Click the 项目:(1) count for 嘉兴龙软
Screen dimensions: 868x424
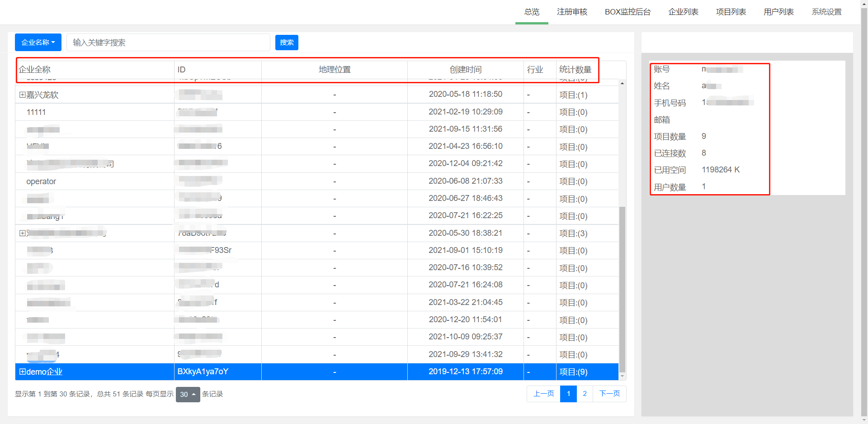573,95
